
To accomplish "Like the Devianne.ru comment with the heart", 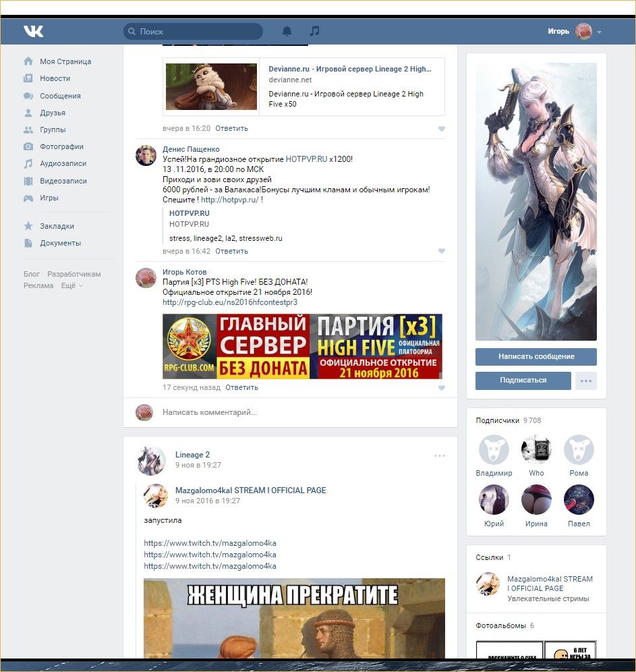I will [442, 129].
